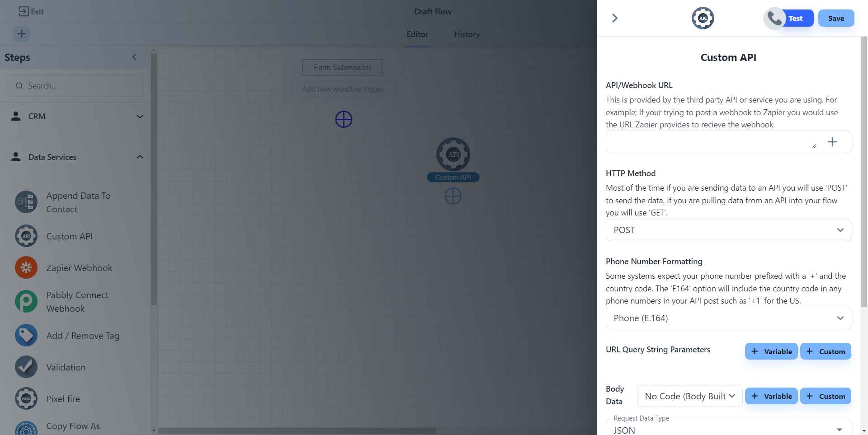This screenshot has height=435, width=868.
Task: Click the plus icon beside the URL field
Action: [x=832, y=142]
